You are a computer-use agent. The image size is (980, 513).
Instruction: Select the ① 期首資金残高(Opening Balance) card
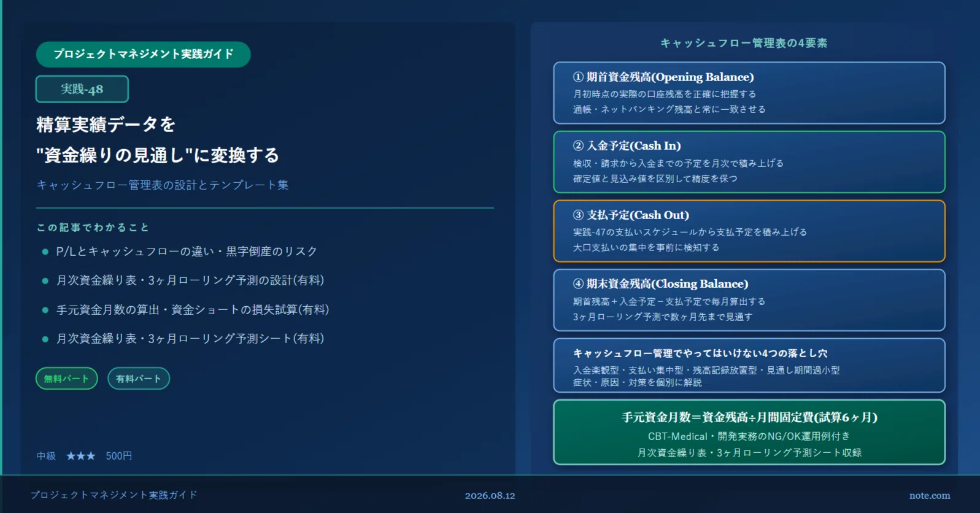749,93
